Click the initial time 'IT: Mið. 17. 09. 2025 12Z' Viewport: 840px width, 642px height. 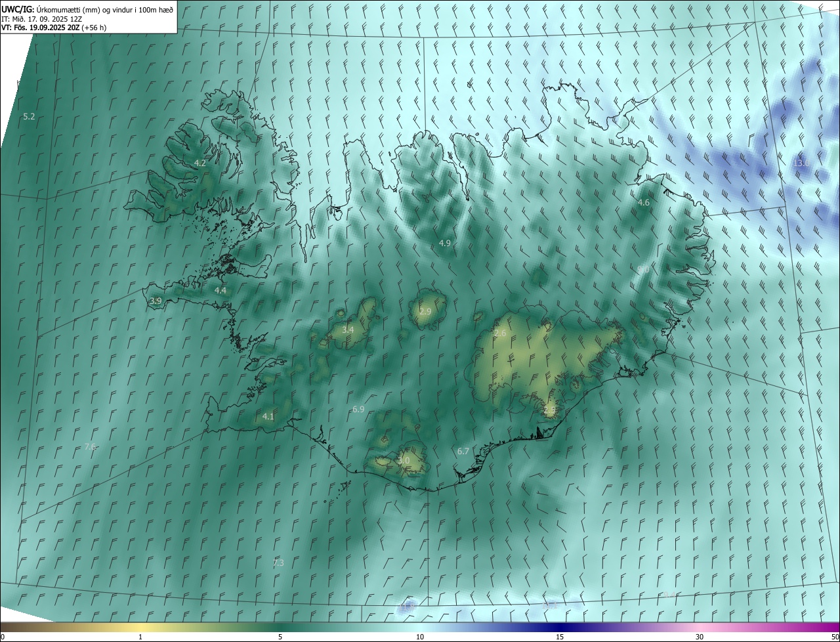[x=41, y=19]
